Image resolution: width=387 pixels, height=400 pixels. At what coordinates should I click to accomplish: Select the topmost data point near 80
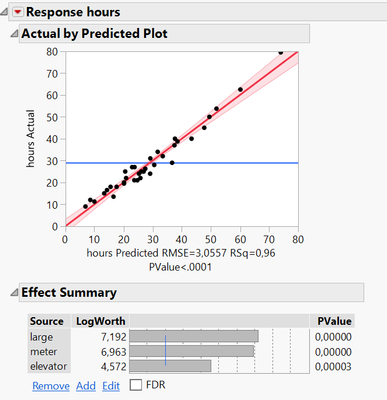coord(281,52)
